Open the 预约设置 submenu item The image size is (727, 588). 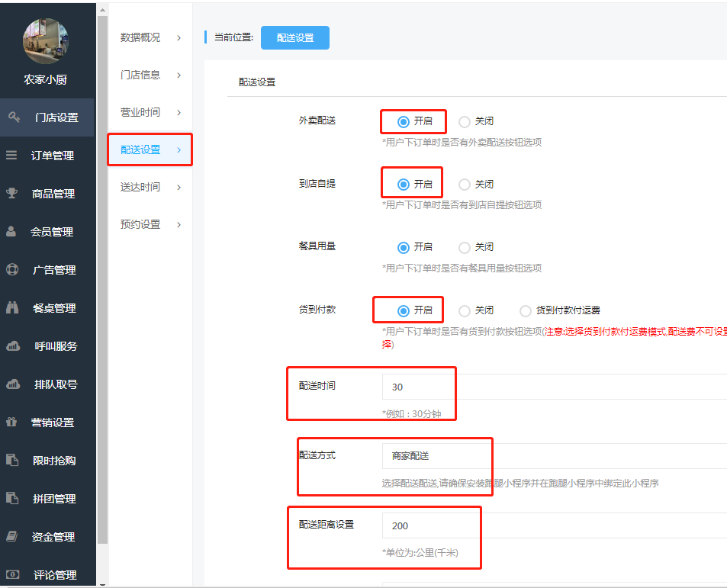[150, 224]
